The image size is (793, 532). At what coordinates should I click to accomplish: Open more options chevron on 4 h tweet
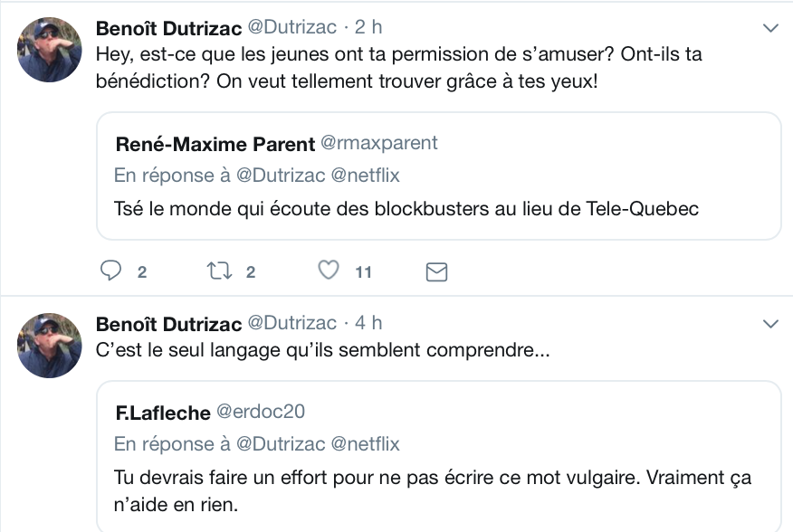tap(770, 324)
